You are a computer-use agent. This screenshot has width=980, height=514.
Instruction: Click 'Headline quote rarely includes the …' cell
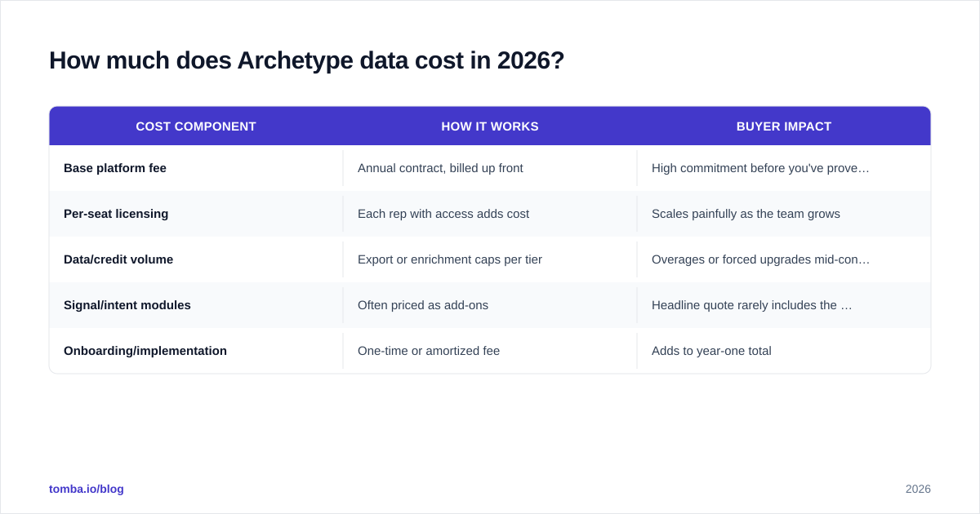click(x=784, y=305)
